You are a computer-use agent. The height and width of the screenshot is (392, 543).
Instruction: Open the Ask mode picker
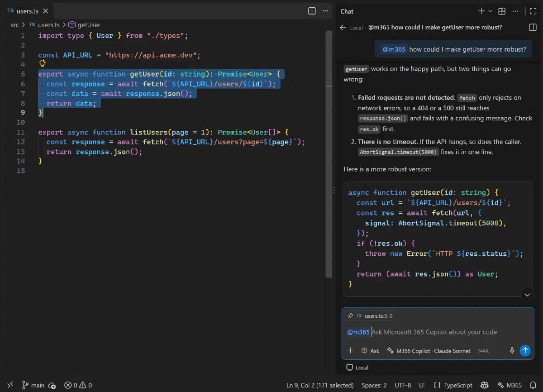(371, 350)
